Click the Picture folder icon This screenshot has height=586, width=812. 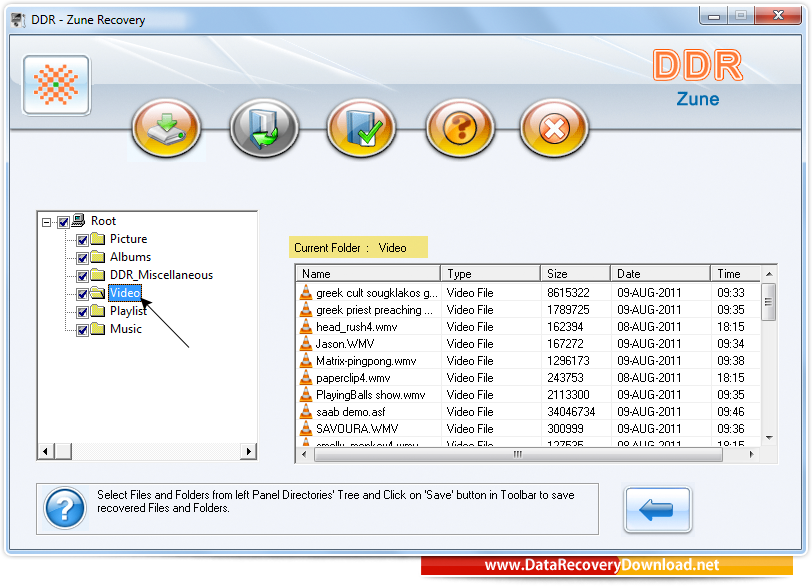coord(98,239)
